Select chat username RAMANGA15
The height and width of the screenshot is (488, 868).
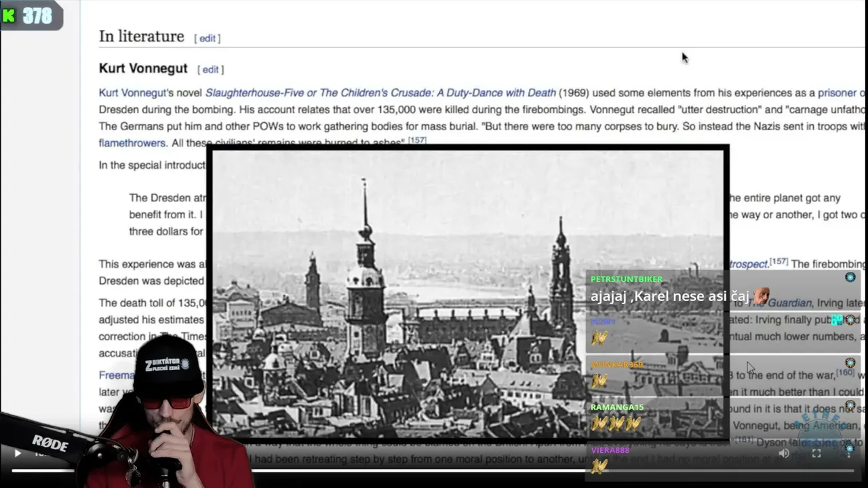(x=616, y=407)
